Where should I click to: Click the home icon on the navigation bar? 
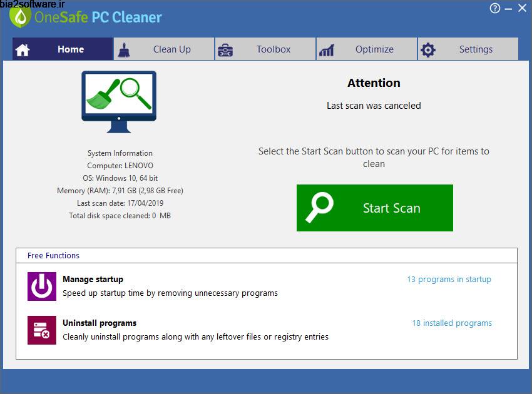(x=23, y=49)
